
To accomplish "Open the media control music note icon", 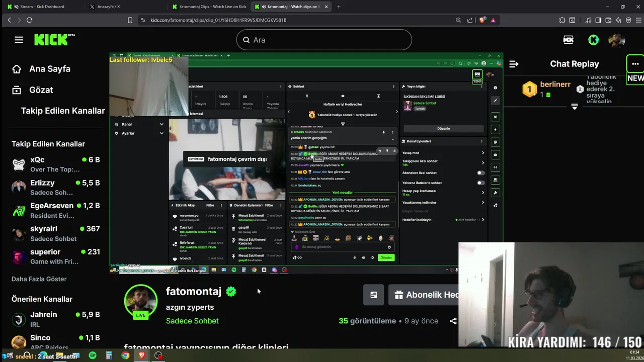I will tap(588, 20).
